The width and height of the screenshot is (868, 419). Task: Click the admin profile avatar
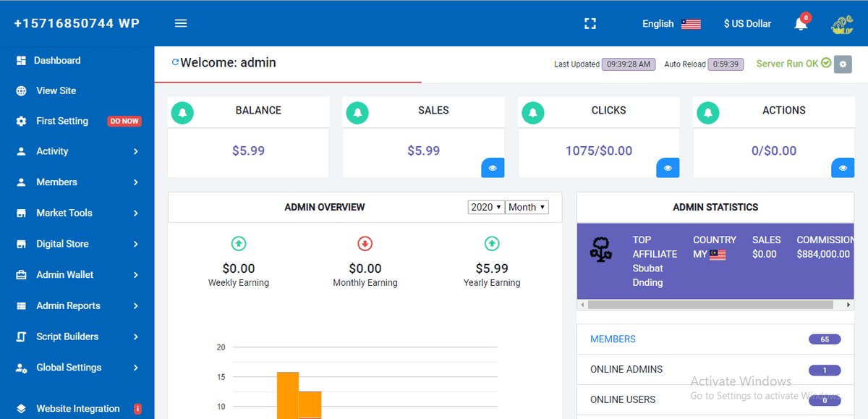tap(842, 25)
